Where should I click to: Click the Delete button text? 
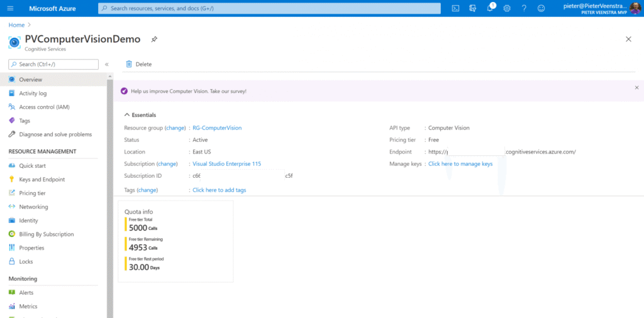point(144,64)
